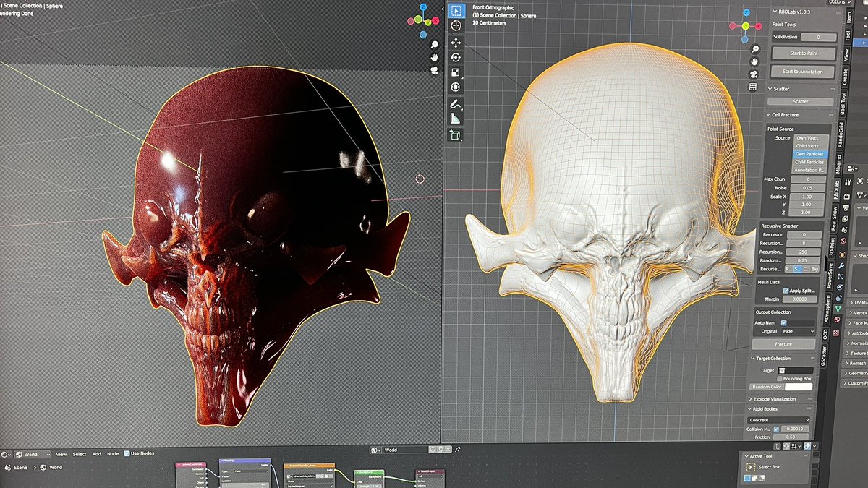Click the Scatter button
The height and width of the screenshot is (488, 868).
801,102
